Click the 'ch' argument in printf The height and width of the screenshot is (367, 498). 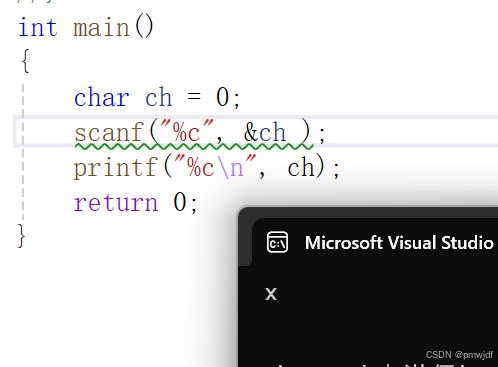coord(301,167)
